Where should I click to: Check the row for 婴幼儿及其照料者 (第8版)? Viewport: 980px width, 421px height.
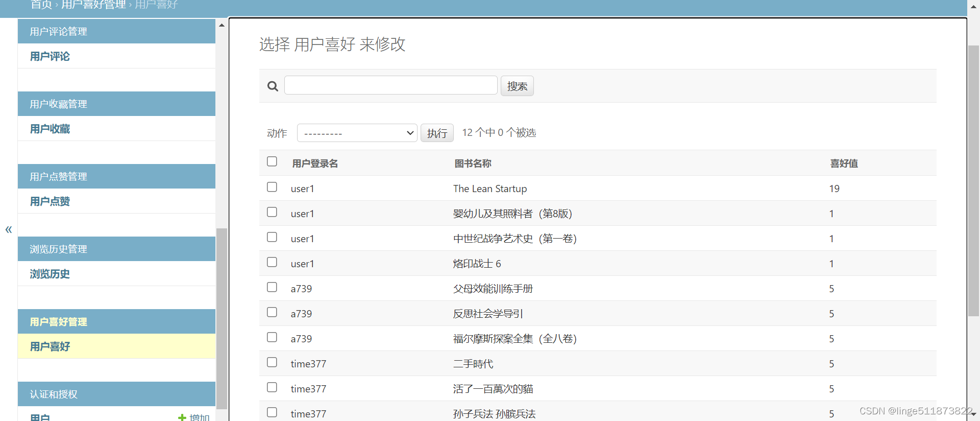click(272, 212)
